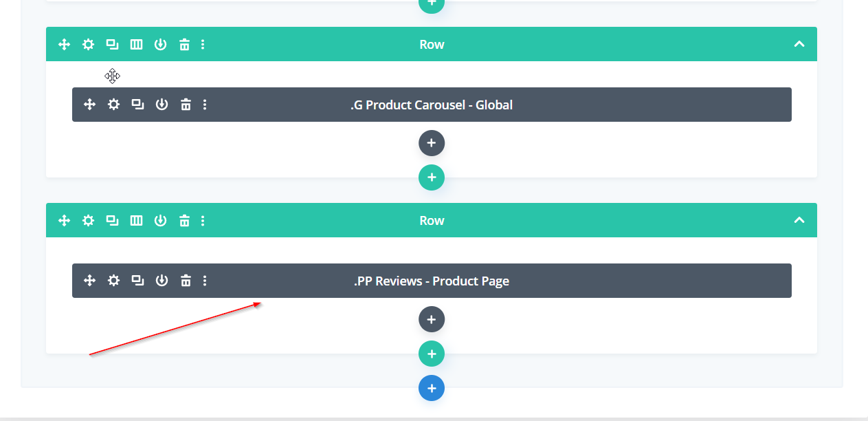Click the blue add section button
Image resolution: width=868 pixels, height=421 pixels.
(432, 388)
